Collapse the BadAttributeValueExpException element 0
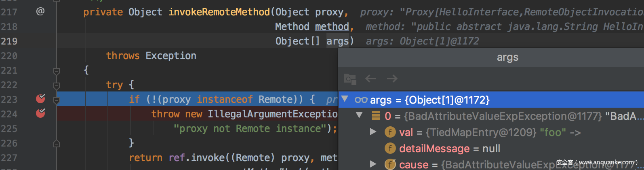Image resolution: width=644 pixels, height=170 pixels. (x=359, y=116)
